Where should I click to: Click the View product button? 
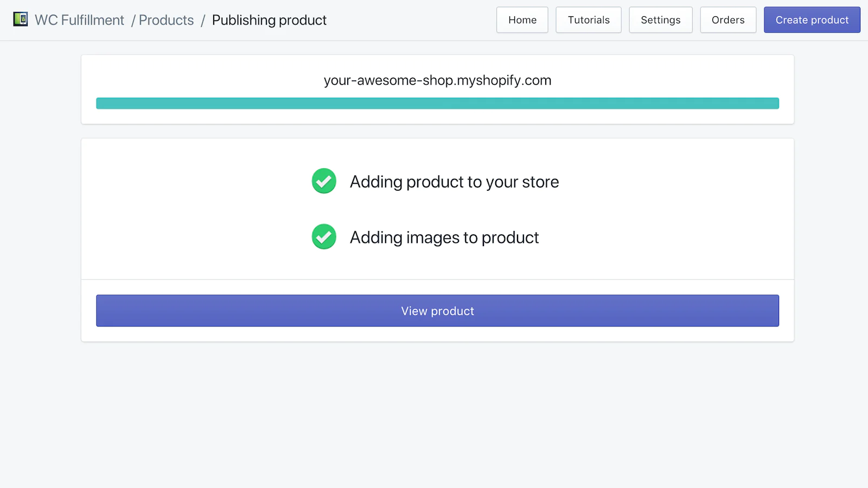click(437, 311)
